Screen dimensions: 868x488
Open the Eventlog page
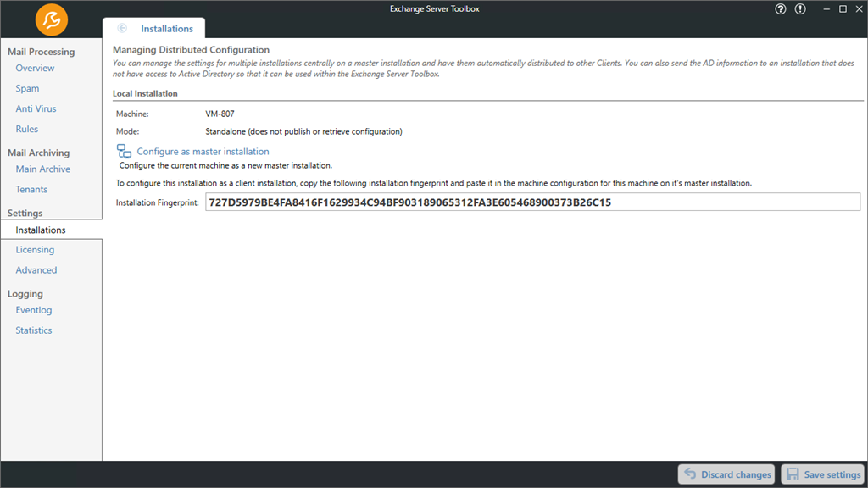coord(34,310)
